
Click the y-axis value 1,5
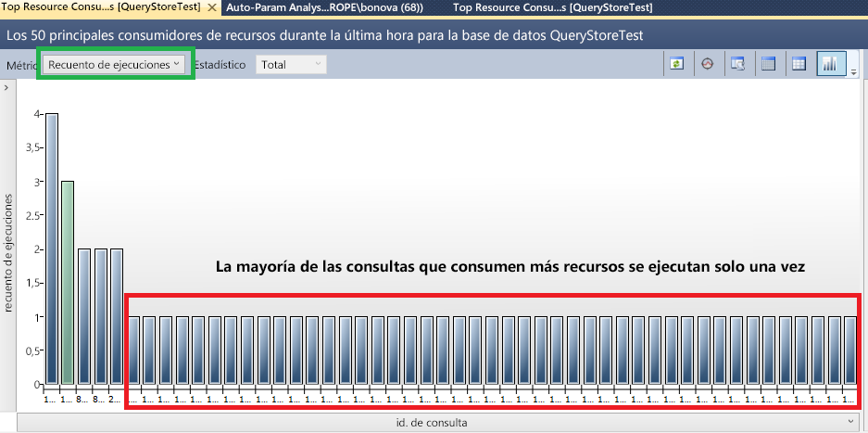tap(32, 284)
